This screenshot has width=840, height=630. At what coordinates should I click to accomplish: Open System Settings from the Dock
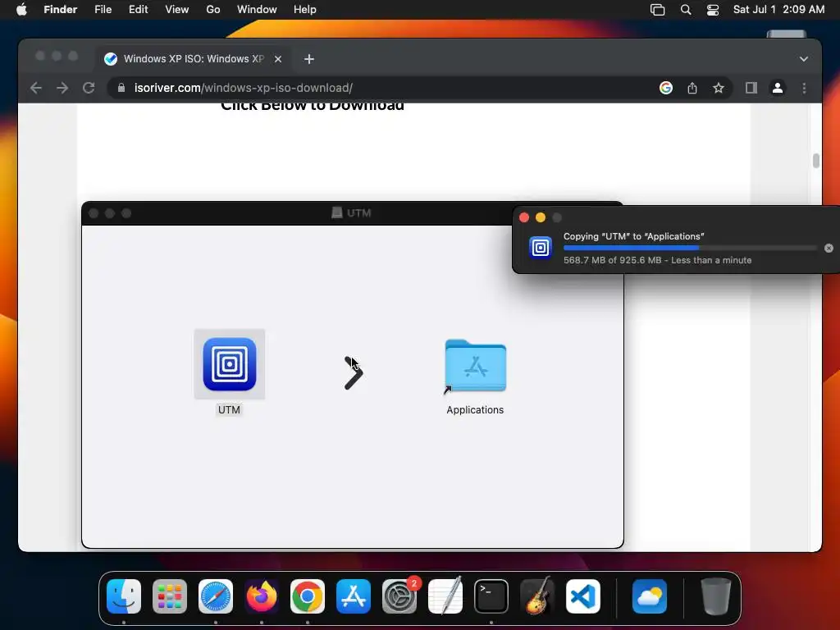pyautogui.click(x=399, y=596)
